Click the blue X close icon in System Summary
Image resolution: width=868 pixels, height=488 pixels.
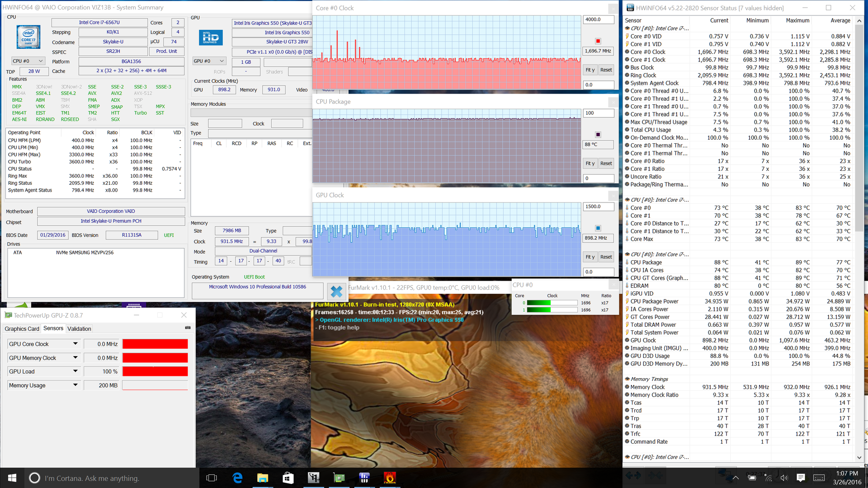(336, 291)
